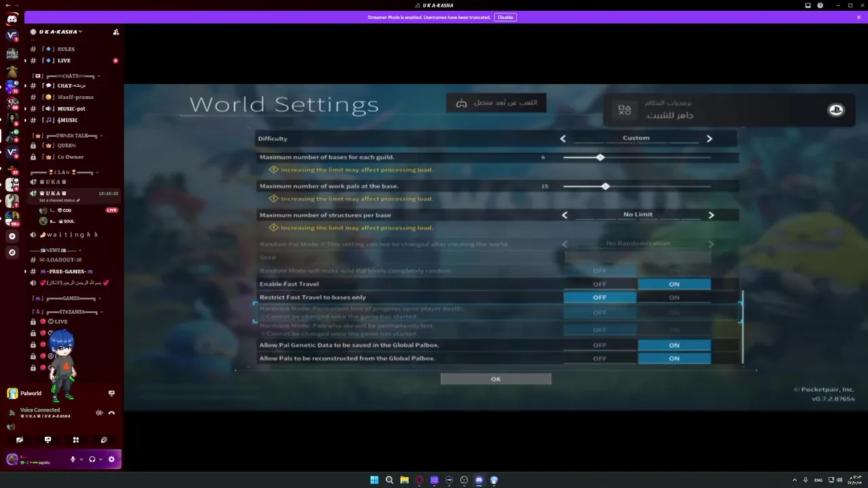
Task: Disconnect from voice with the hang-up icon
Action: coord(111,413)
